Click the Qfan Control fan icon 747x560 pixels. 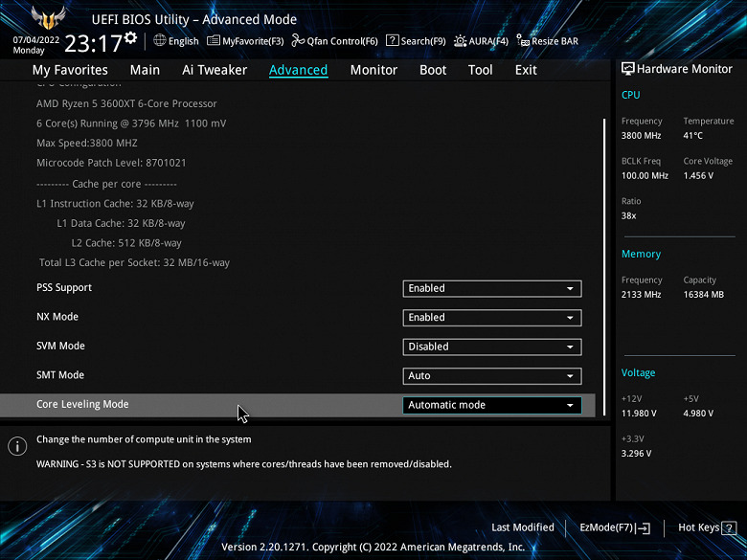pyautogui.click(x=298, y=40)
